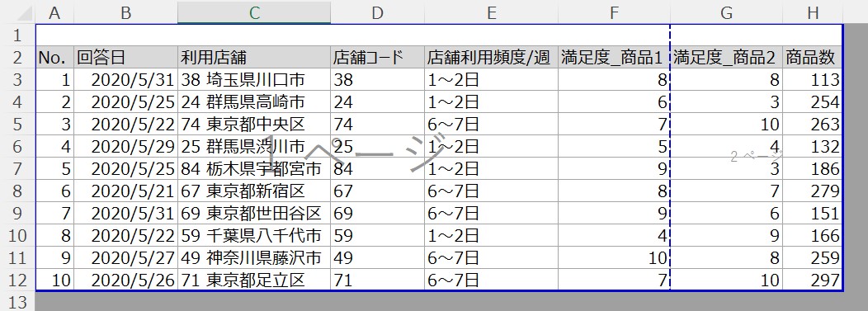This screenshot has width=868, height=311.
Task: Select date cell '2020/5/27'
Action: click(x=125, y=258)
